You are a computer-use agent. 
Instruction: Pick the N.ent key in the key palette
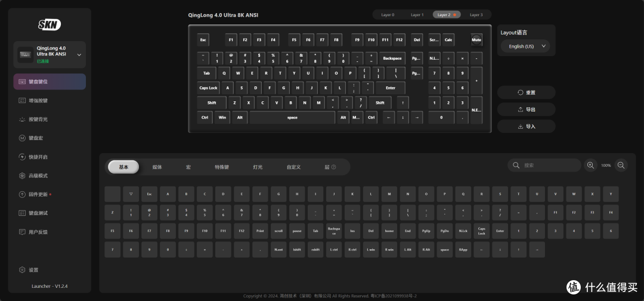tap(278, 249)
